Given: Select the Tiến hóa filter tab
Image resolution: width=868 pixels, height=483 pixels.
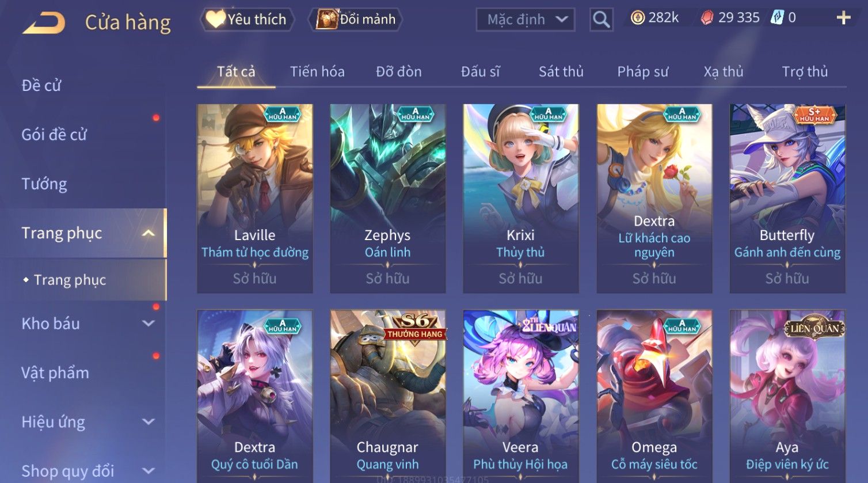Looking at the screenshot, I should pos(317,71).
